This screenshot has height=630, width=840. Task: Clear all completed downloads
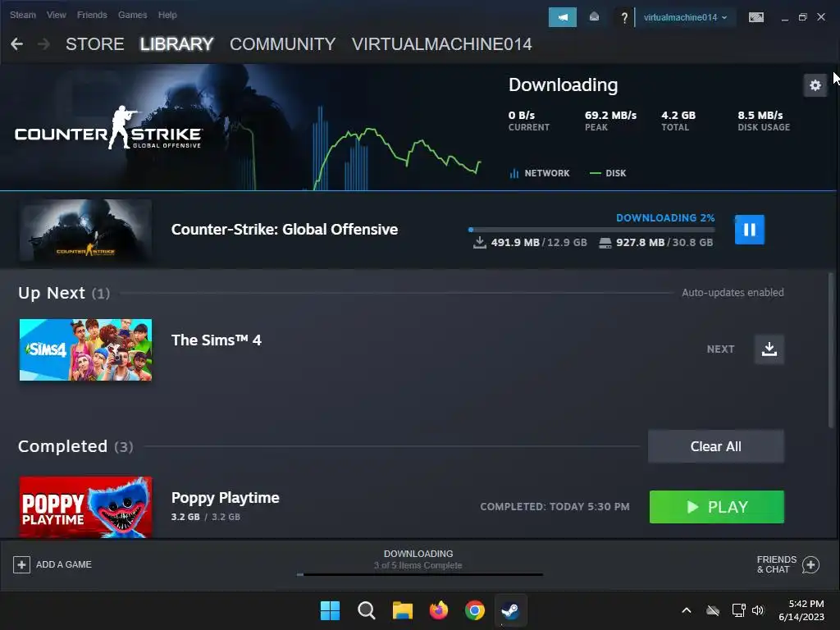(x=715, y=446)
